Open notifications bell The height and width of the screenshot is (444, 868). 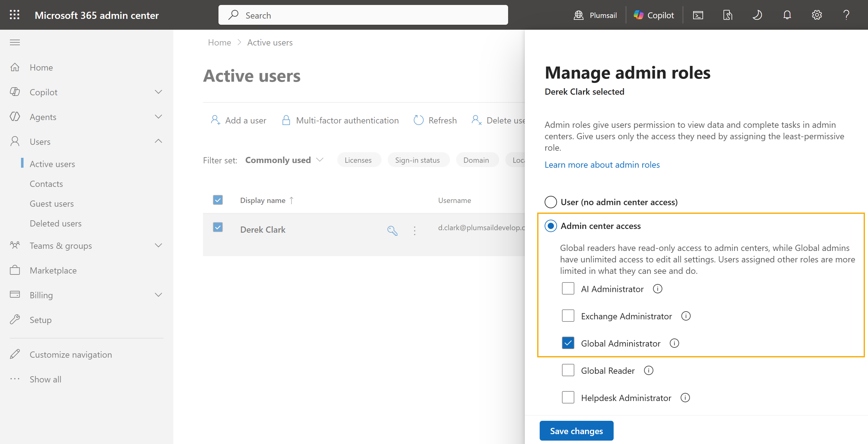pyautogui.click(x=787, y=15)
